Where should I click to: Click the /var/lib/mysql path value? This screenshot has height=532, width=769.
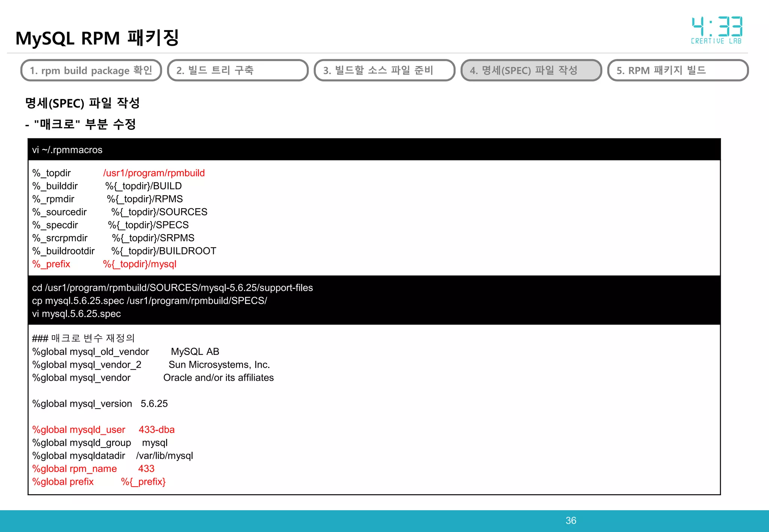point(164,455)
